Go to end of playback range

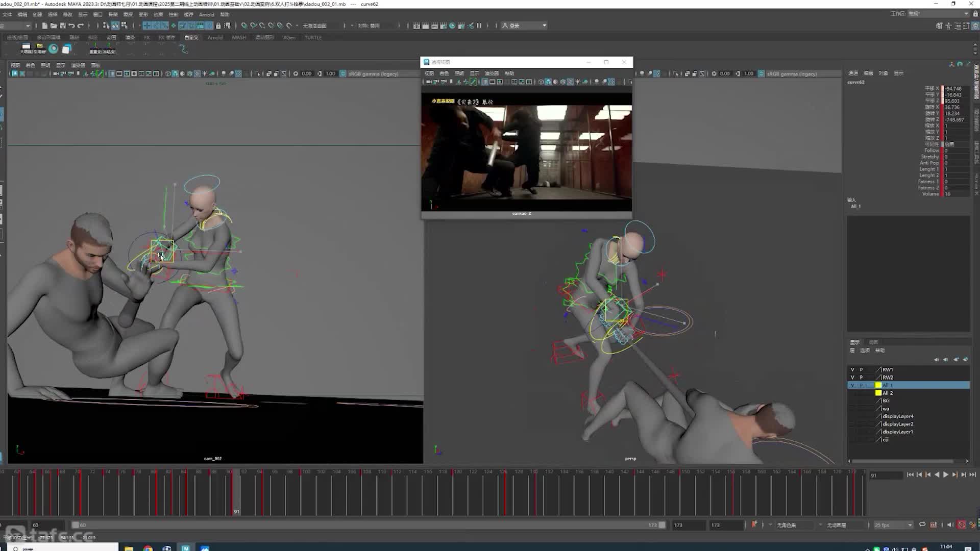pyautogui.click(x=973, y=475)
